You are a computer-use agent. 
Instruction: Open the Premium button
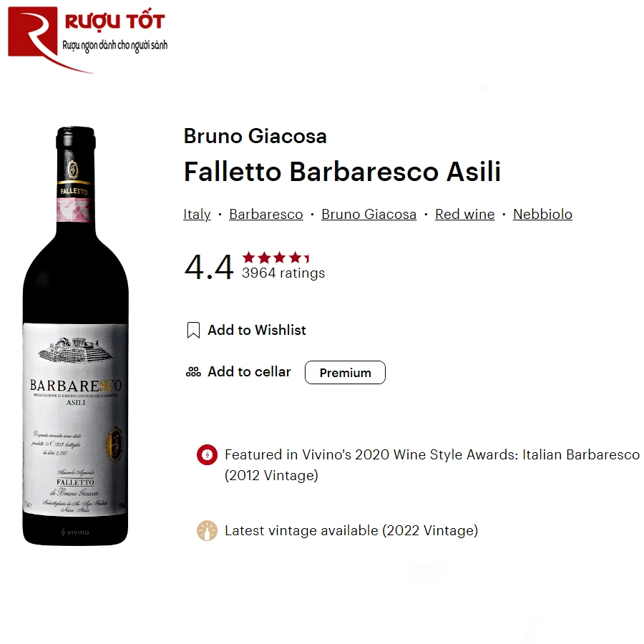click(345, 373)
